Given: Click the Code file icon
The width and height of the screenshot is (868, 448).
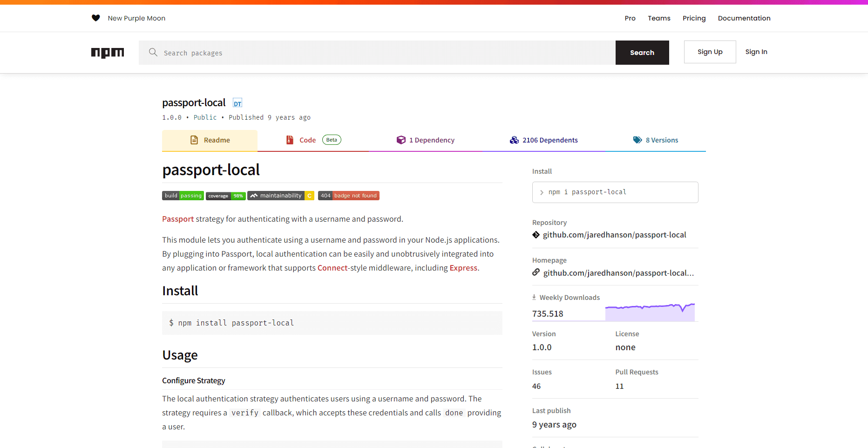Looking at the screenshot, I should (x=290, y=140).
